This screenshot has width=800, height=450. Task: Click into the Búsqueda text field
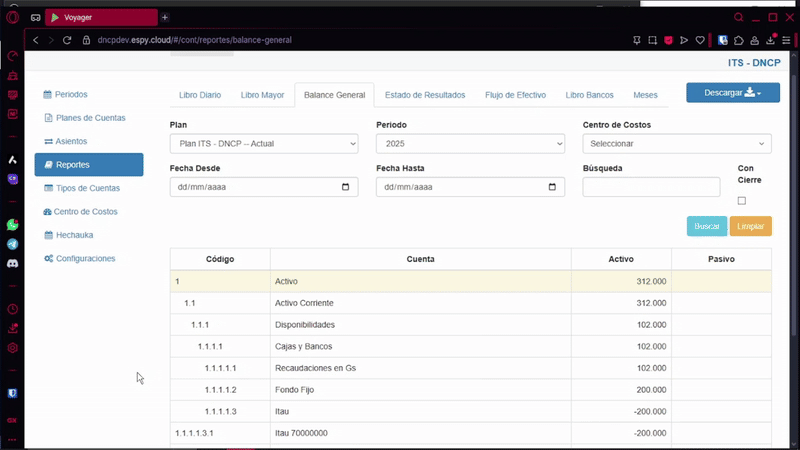[x=651, y=187]
